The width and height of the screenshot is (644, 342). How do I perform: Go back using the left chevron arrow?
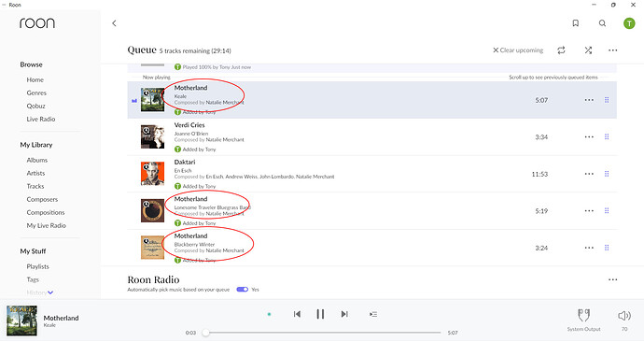click(x=114, y=23)
